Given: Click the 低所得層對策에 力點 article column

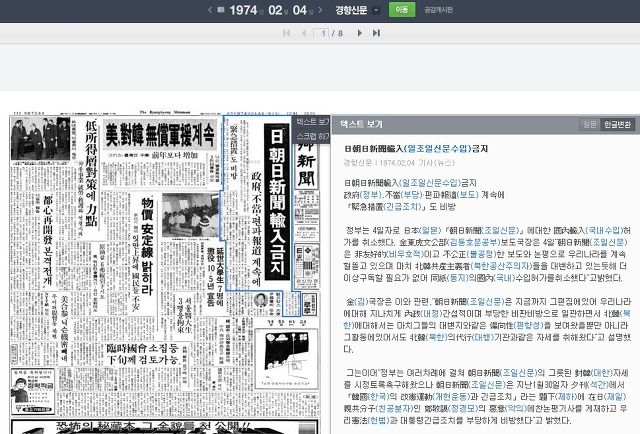Looking at the screenshot, I should [91, 174].
